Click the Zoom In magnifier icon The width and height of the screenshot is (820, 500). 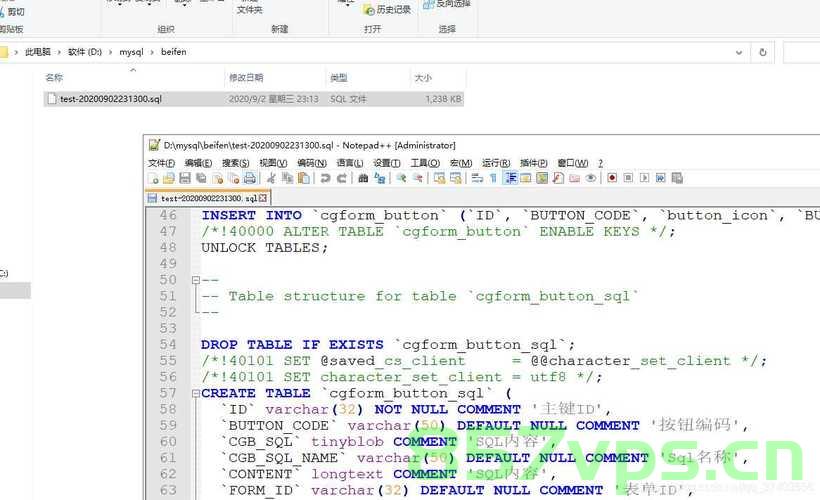(401, 178)
